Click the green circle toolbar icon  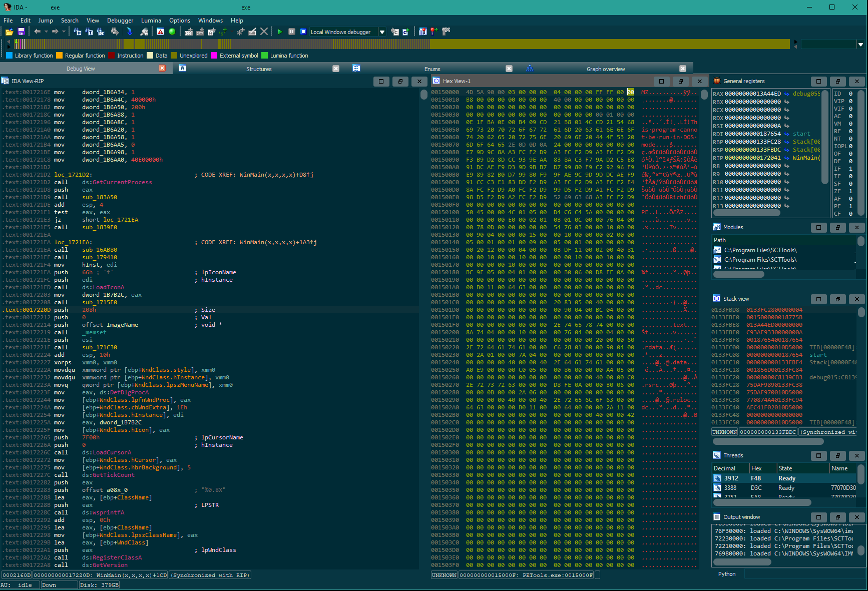point(172,32)
